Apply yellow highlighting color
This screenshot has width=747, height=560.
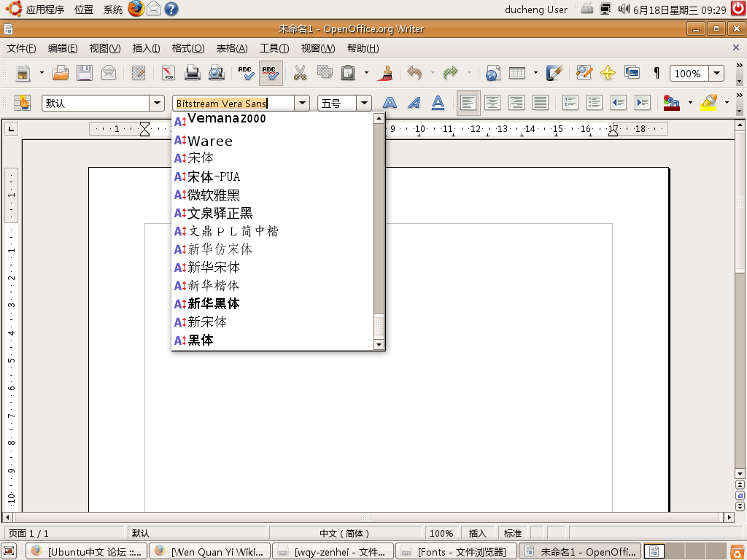(708, 103)
